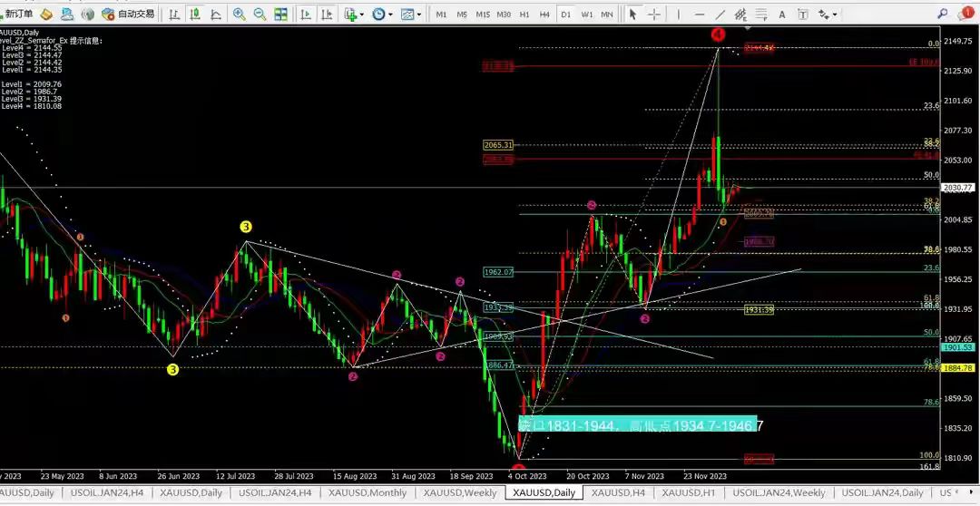Screen dimensions: 980x506
Task: Select the M1 timeframe
Action: coord(441,15)
